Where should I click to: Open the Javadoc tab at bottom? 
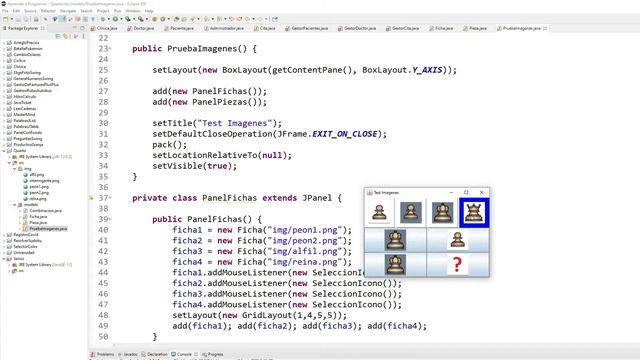coord(128,354)
